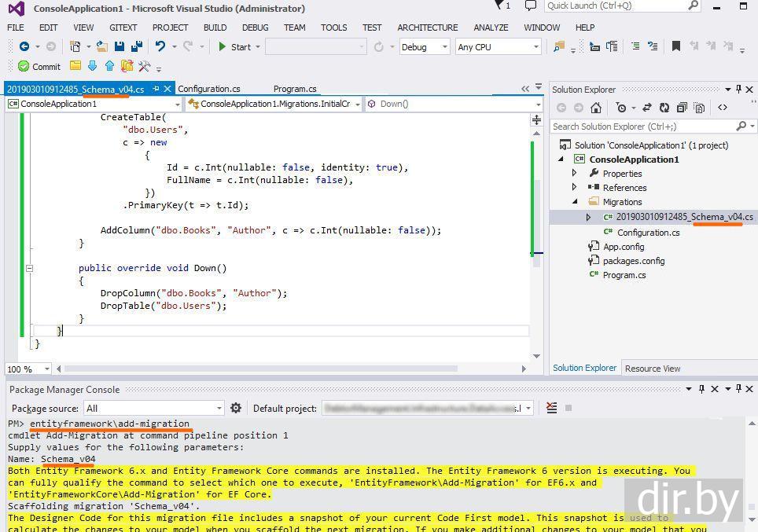758x532 pixels.
Task: Expand the References node
Action: [x=575, y=188]
